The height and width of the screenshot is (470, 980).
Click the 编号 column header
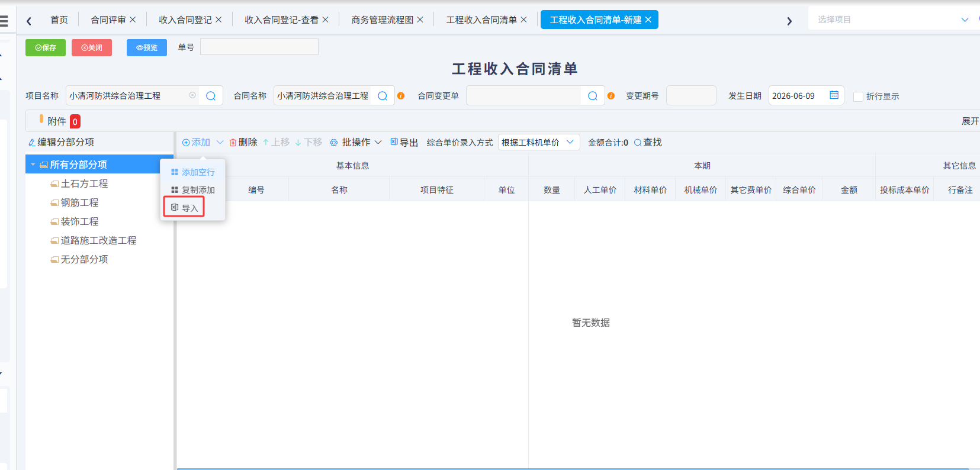point(256,189)
